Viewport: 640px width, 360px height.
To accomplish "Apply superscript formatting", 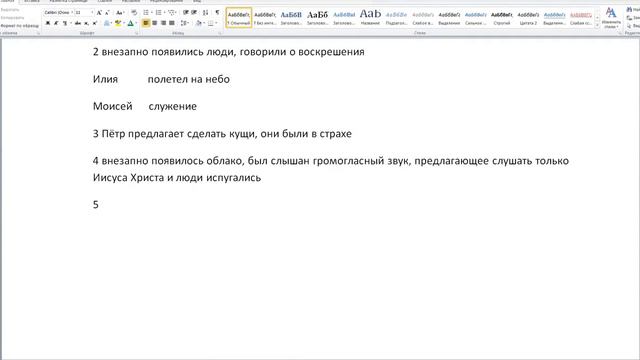I will (95, 23).
